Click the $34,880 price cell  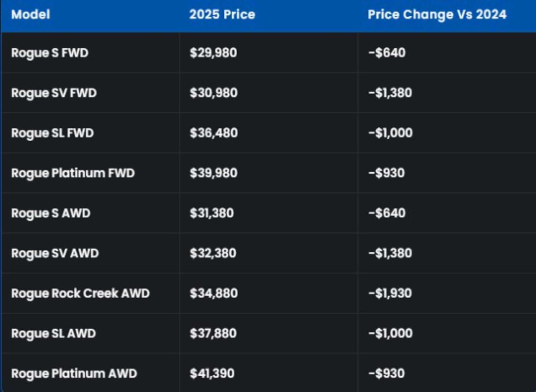pyautogui.click(x=214, y=293)
